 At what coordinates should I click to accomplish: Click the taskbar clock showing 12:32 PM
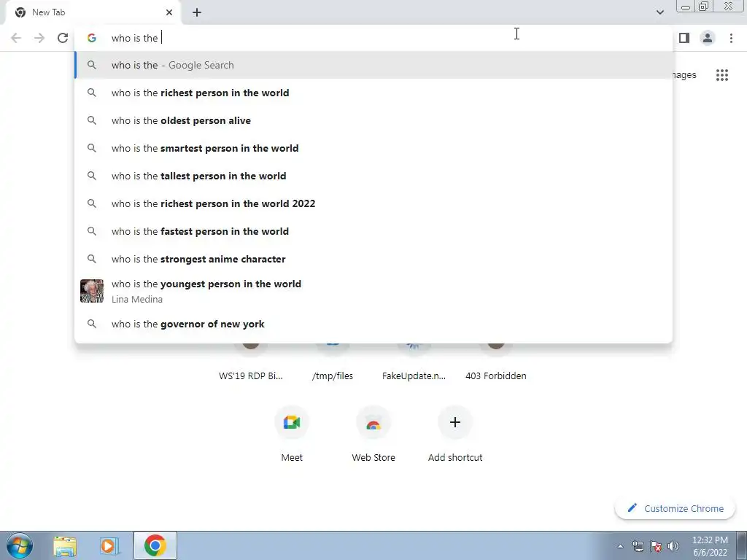710,546
